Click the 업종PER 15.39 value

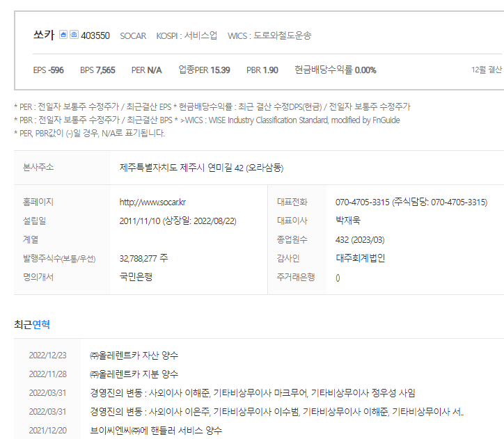pos(204,70)
